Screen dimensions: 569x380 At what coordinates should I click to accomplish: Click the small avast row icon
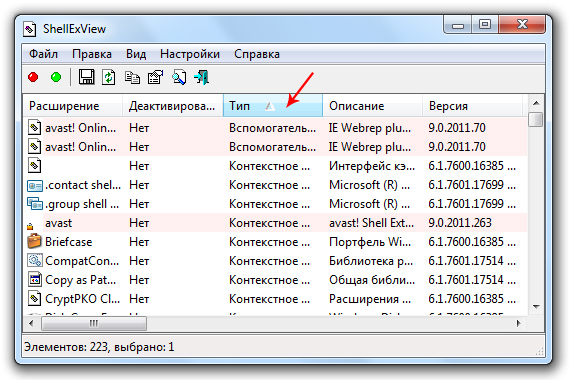[30, 226]
